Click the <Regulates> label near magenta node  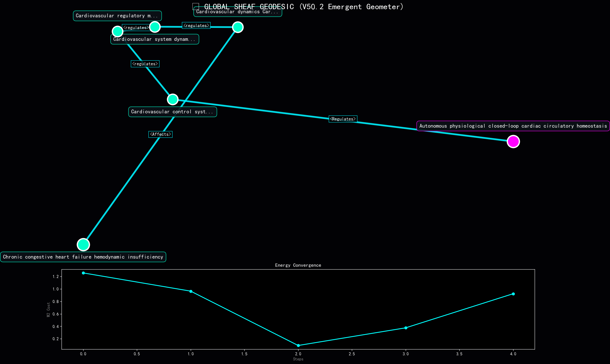[x=343, y=119]
